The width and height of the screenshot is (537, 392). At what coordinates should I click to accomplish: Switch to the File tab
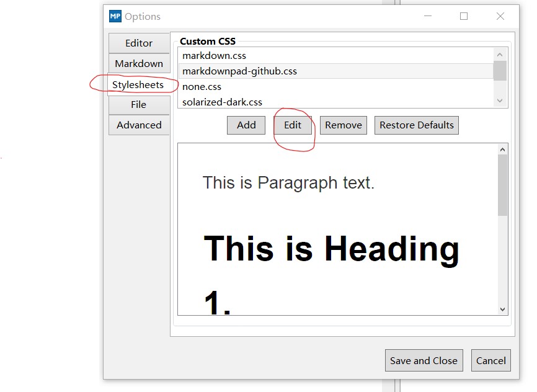coord(138,104)
